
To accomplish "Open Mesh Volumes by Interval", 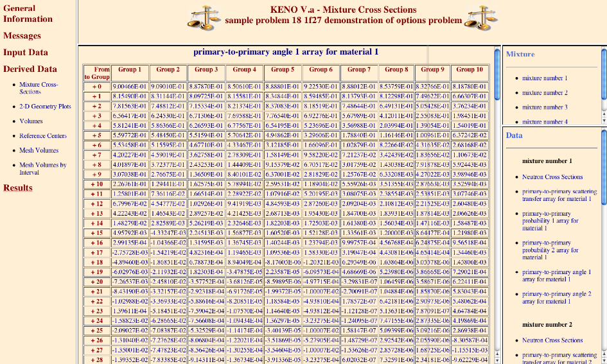I will point(42,169).
